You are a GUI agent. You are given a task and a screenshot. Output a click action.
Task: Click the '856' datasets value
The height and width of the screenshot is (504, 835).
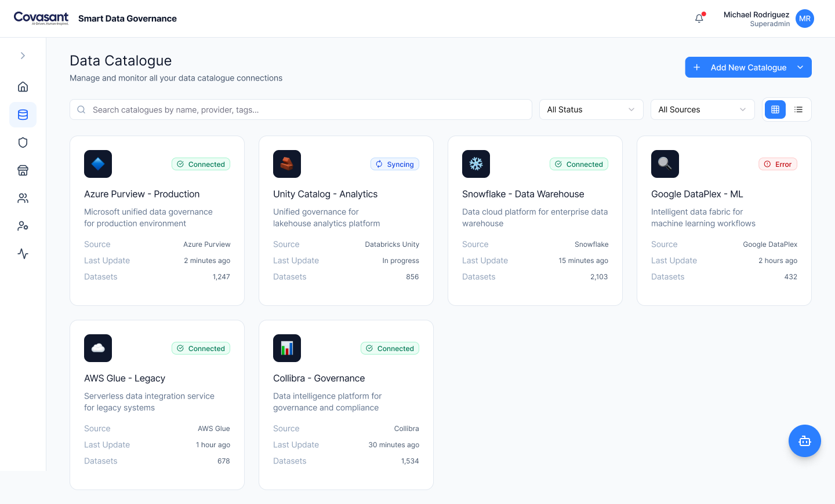coord(412,277)
